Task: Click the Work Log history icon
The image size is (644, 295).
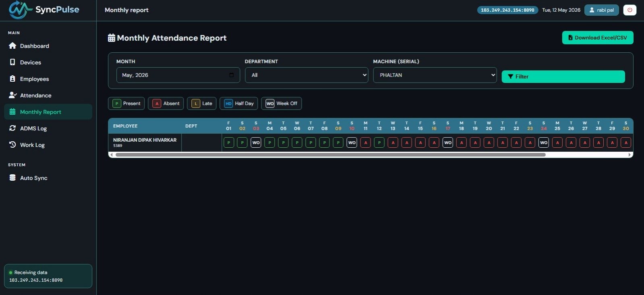Action: point(12,144)
